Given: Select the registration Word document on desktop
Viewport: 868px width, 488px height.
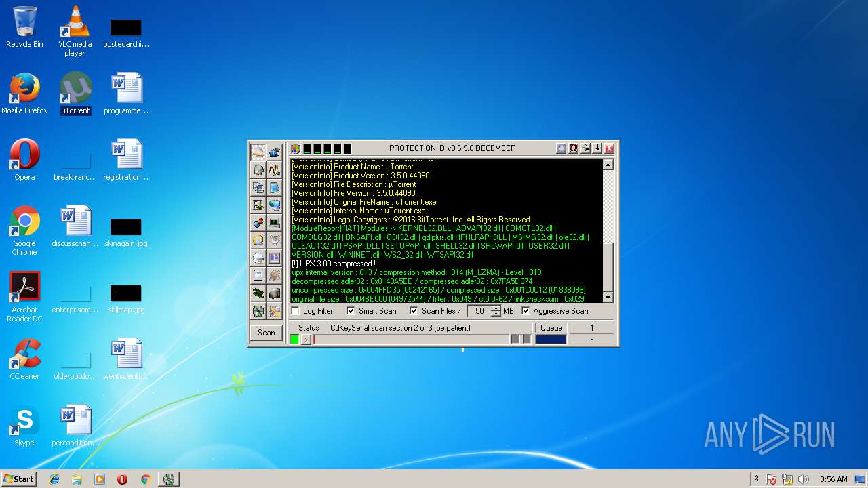Looking at the screenshot, I should (x=126, y=160).
